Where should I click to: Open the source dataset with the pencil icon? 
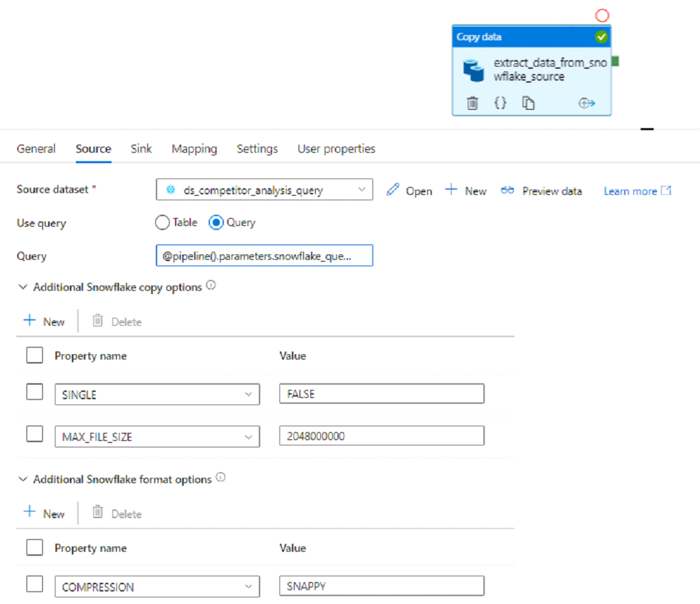pos(394,190)
